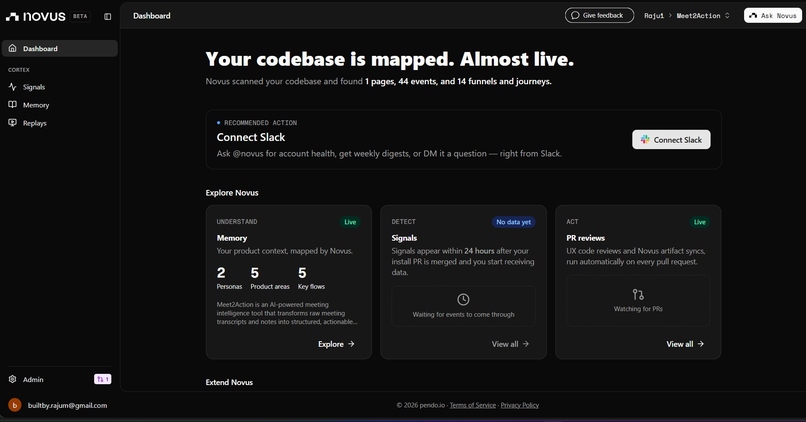
Task: Click the 5 Key flows stat
Action: (312, 278)
